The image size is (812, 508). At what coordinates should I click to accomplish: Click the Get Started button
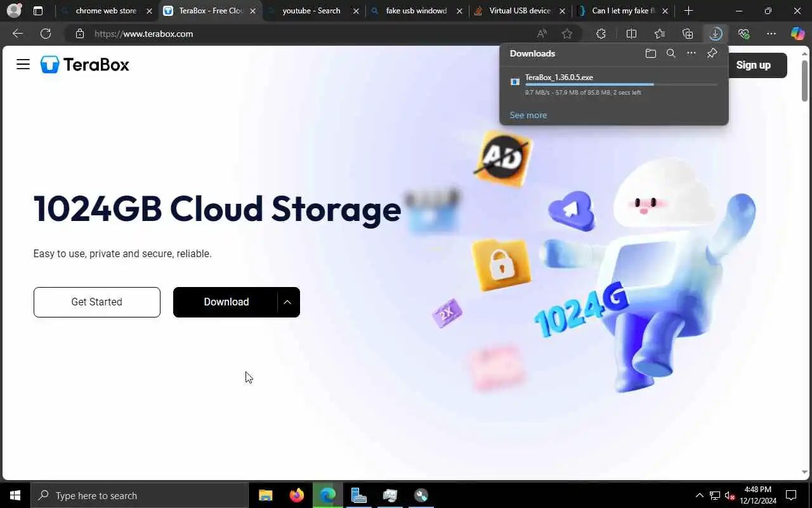click(x=97, y=302)
